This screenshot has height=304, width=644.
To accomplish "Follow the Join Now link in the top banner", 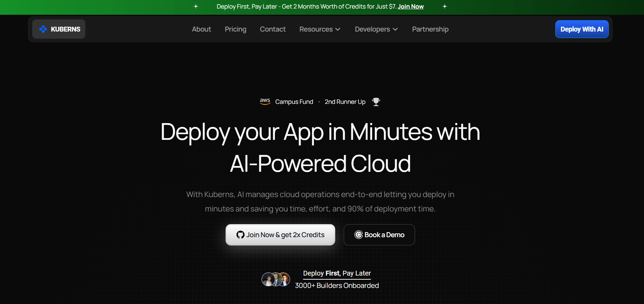I will point(411,7).
